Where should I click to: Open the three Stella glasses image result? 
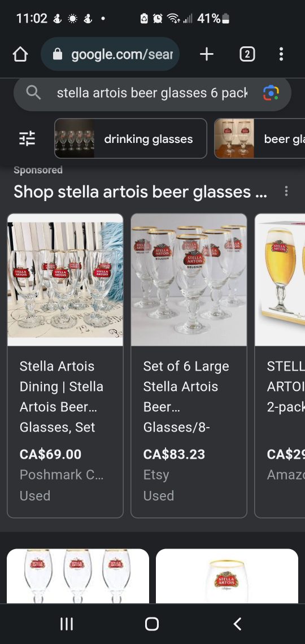tap(78, 576)
